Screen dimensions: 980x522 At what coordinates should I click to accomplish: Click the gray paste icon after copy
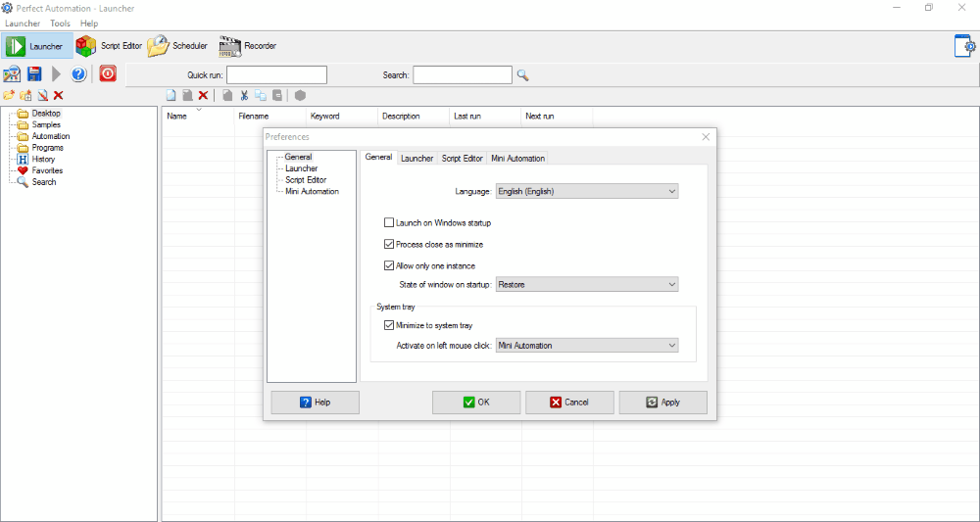pos(277,96)
